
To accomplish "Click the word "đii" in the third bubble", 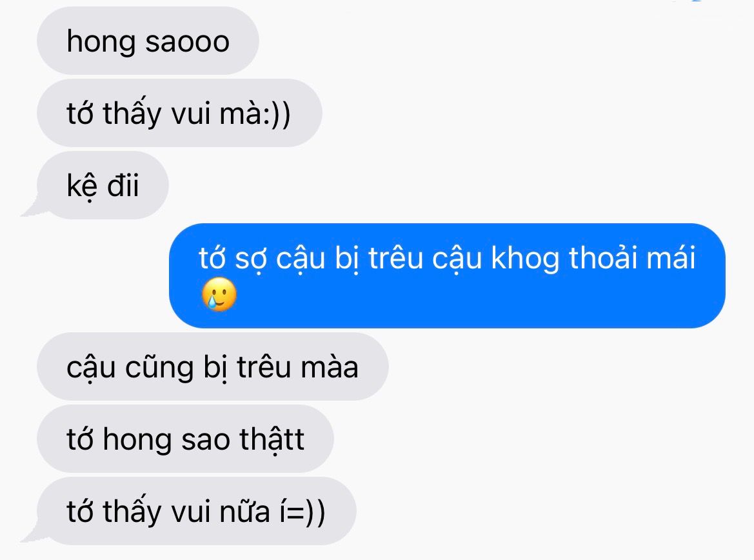I will coord(123,185).
